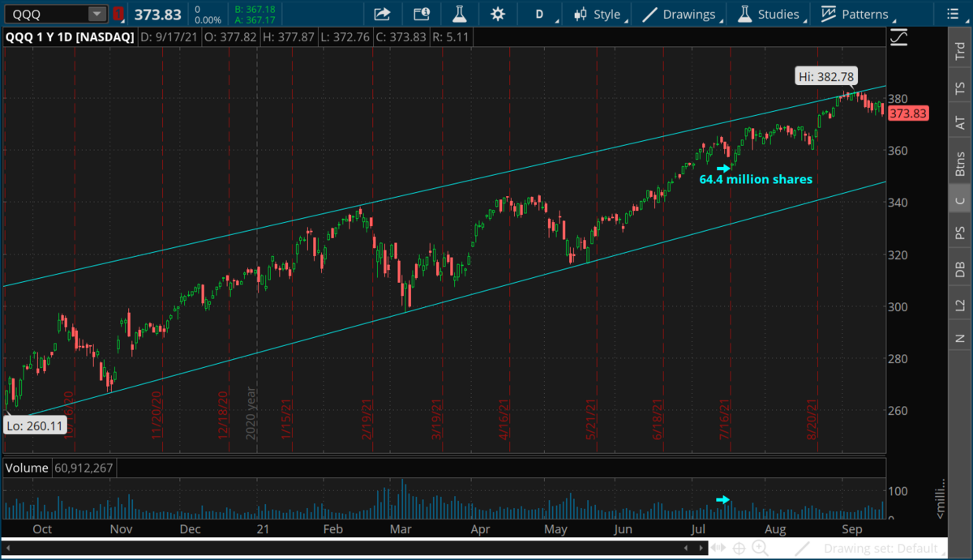Viewport: 973px width, 560px height.
Task: Switch to the DB side tab
Action: (960, 270)
